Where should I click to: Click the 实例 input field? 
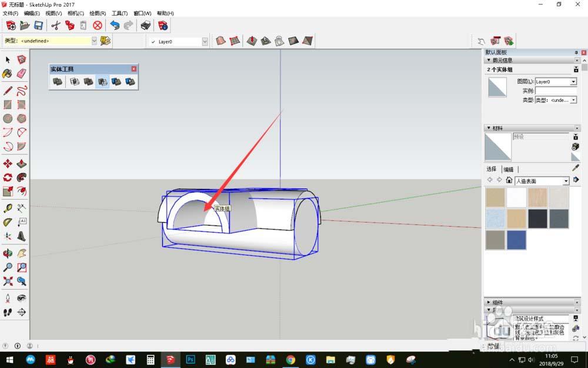coord(556,91)
